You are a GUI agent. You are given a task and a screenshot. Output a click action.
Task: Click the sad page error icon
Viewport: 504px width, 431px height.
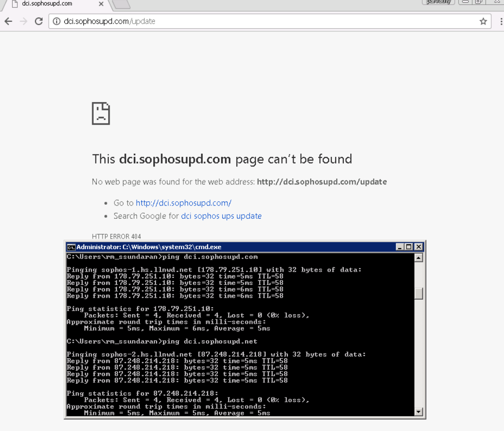point(101,113)
